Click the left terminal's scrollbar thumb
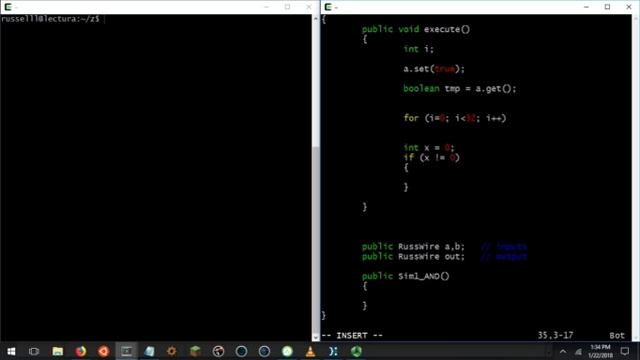640x360 pixels. (316, 240)
